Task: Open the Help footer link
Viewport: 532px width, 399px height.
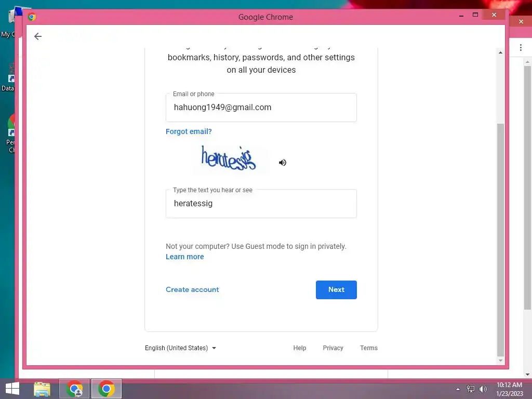Action: coord(300,348)
